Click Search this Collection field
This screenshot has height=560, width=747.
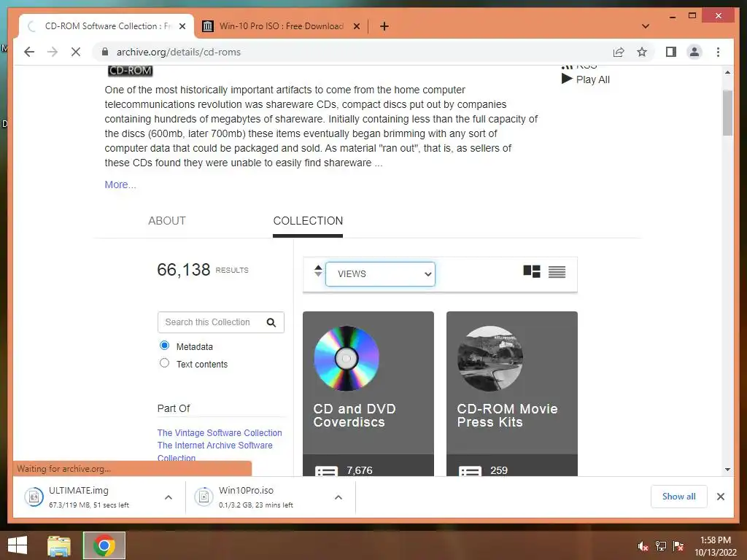(x=211, y=322)
